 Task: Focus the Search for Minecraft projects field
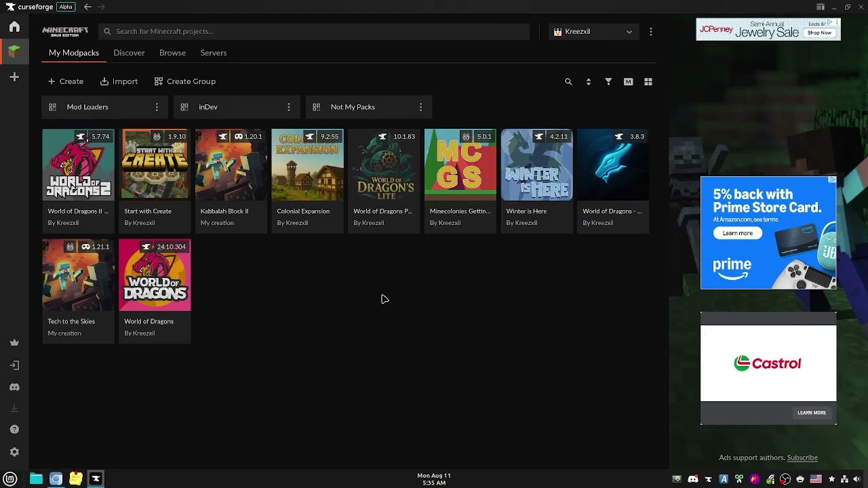[314, 31]
